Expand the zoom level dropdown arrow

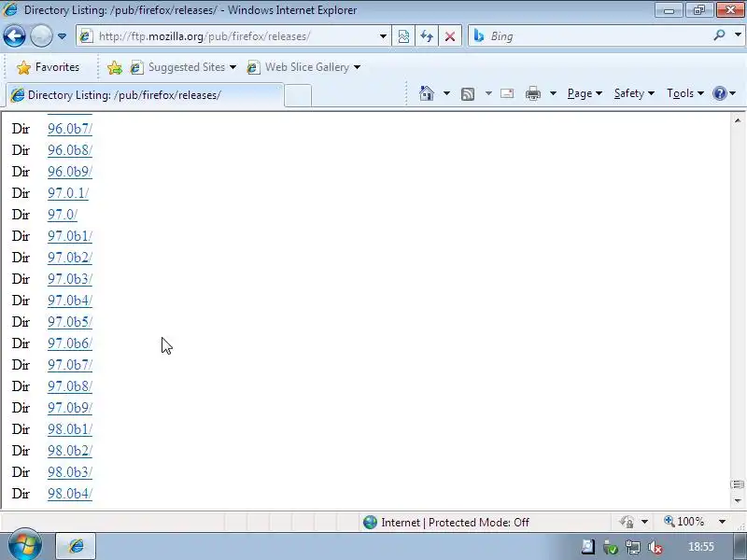[x=722, y=522]
